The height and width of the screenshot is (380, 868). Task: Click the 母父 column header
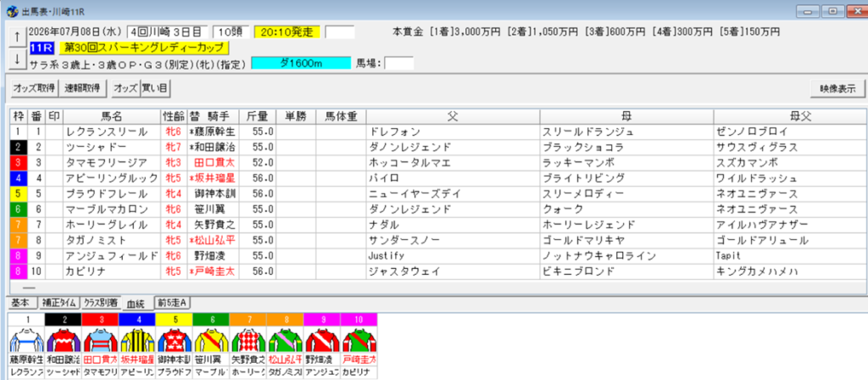(789, 116)
